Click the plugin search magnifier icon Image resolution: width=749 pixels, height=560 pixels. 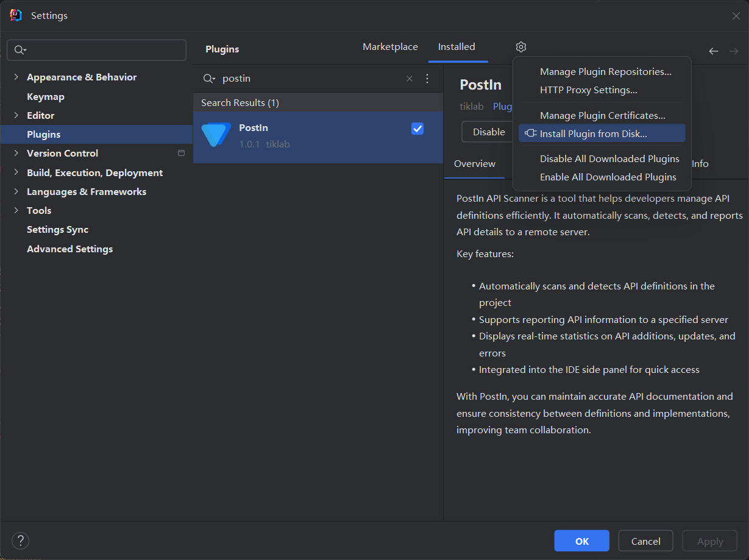209,79
